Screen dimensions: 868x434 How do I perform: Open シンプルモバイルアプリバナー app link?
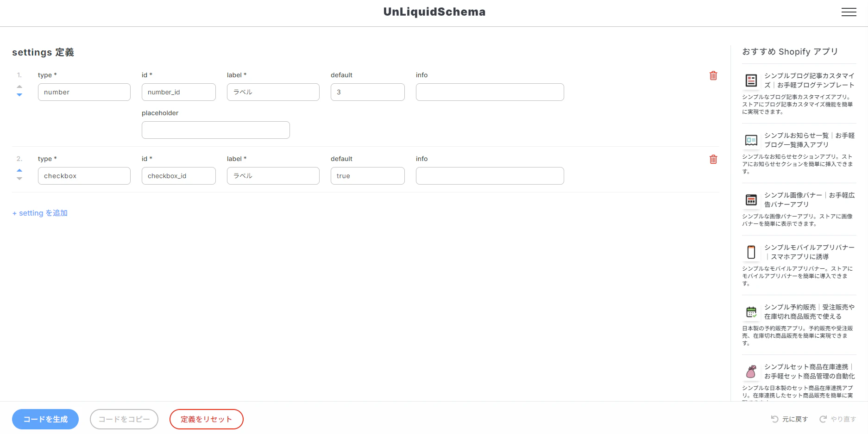pyautogui.click(x=809, y=252)
